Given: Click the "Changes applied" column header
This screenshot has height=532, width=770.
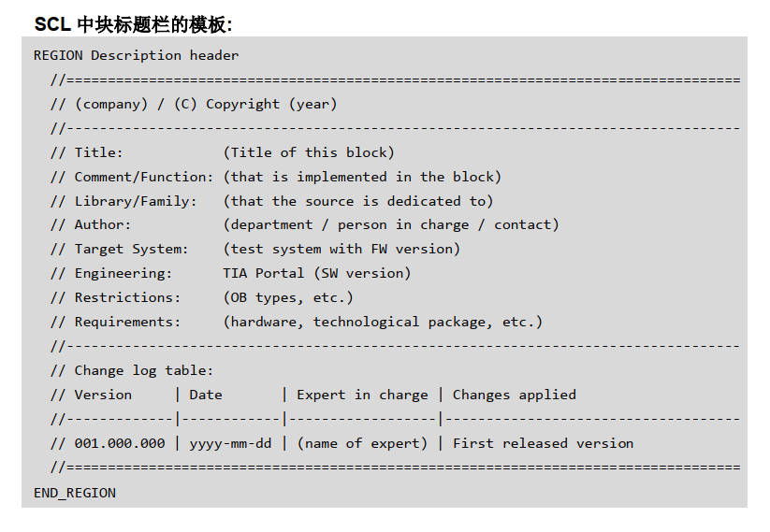Looking at the screenshot, I should pyautogui.click(x=514, y=395).
